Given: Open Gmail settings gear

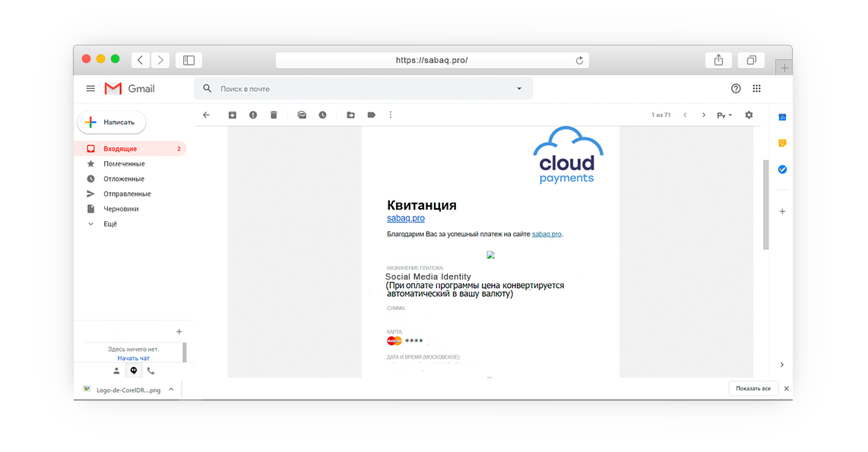Looking at the screenshot, I should pyautogui.click(x=749, y=115).
